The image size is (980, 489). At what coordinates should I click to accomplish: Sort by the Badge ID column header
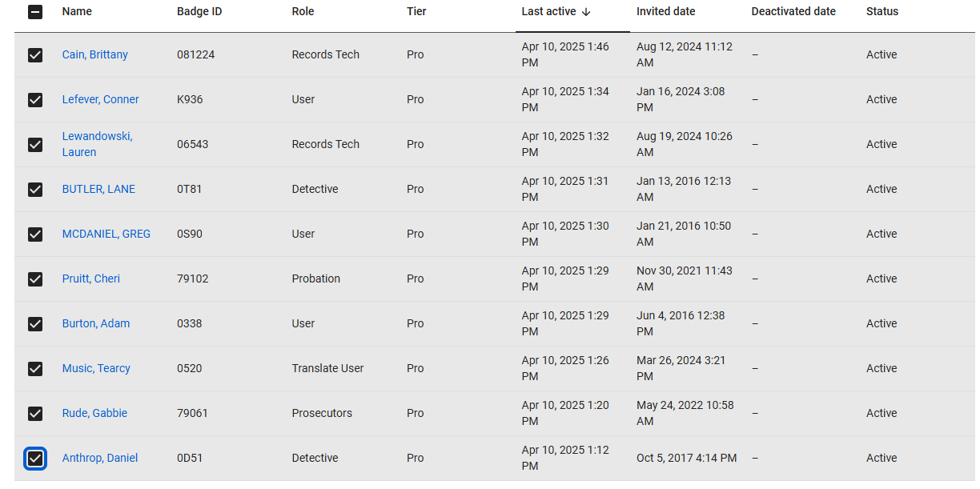point(199,12)
